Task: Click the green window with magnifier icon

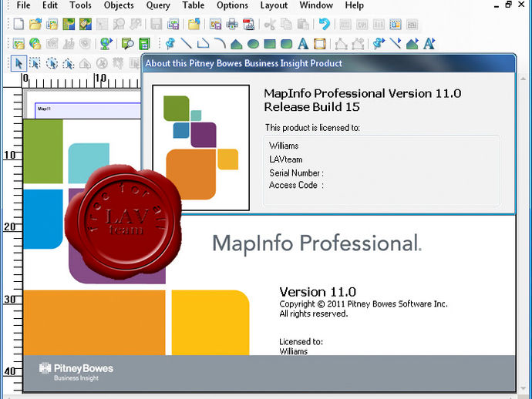Action: (127, 44)
